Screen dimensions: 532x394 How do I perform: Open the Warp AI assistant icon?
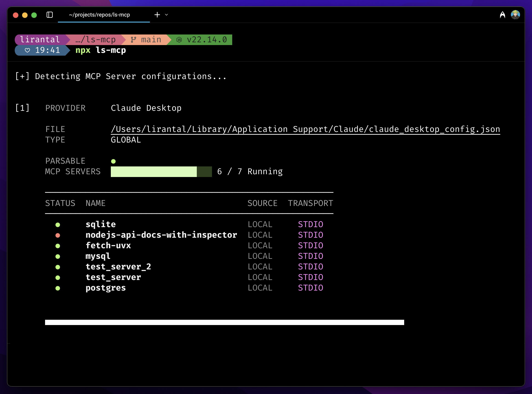coord(502,15)
